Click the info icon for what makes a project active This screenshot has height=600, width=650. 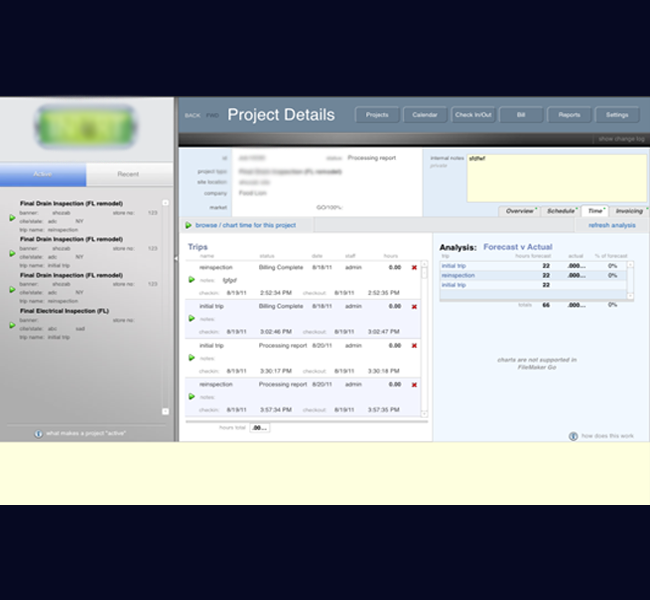pyautogui.click(x=39, y=434)
